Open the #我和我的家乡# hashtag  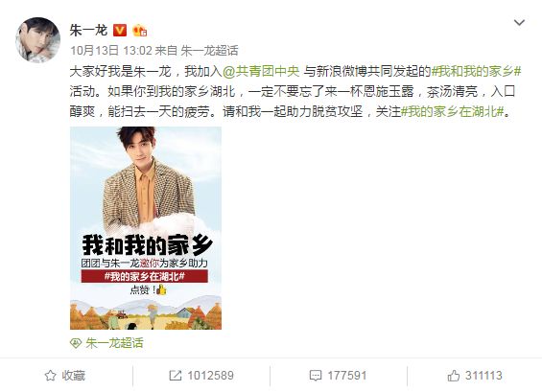click(477, 71)
